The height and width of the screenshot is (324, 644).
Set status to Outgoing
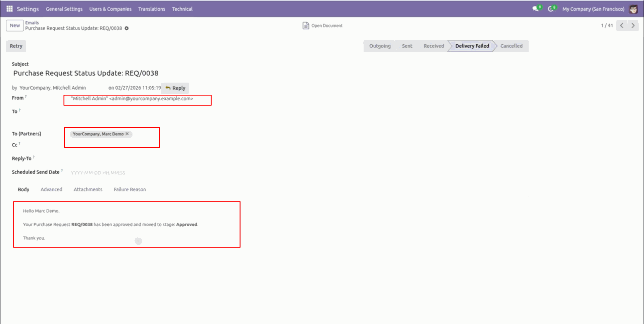(380, 46)
